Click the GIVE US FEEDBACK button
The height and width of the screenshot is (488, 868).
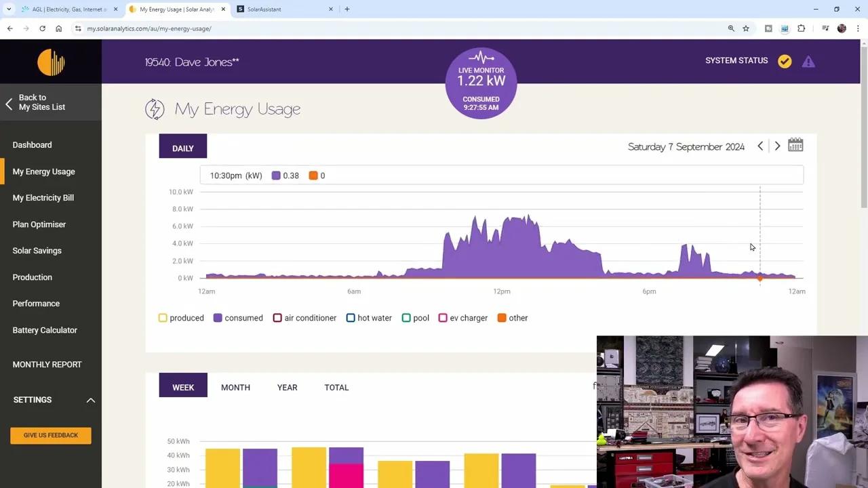[x=50, y=435]
